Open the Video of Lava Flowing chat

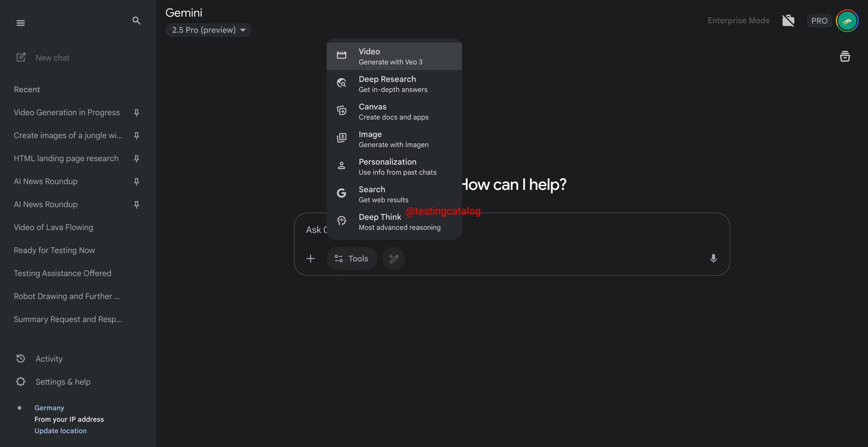coord(54,227)
